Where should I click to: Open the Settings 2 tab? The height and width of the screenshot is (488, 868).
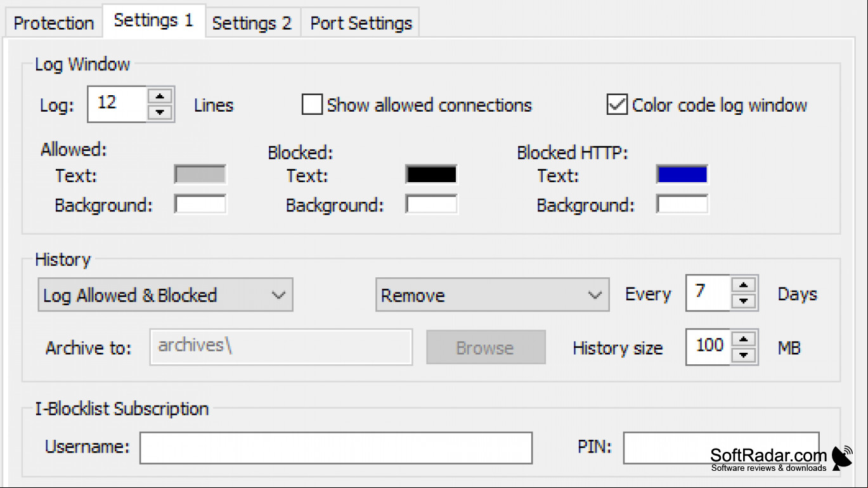pyautogui.click(x=252, y=23)
